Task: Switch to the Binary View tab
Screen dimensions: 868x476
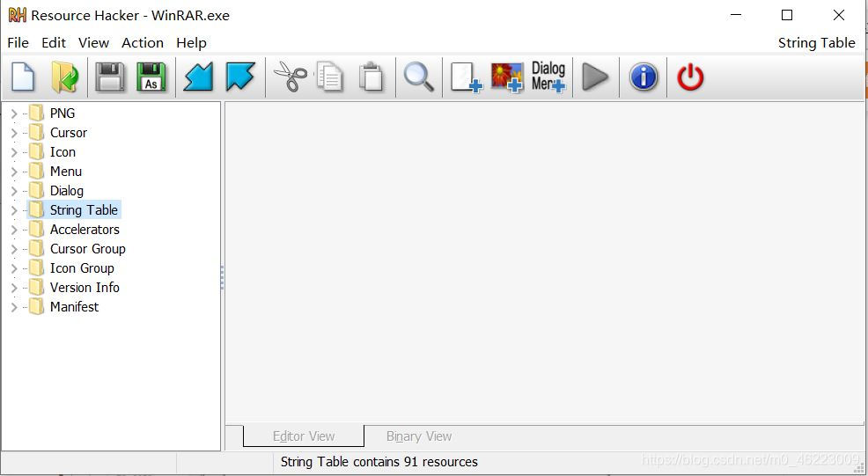Action: (x=419, y=436)
